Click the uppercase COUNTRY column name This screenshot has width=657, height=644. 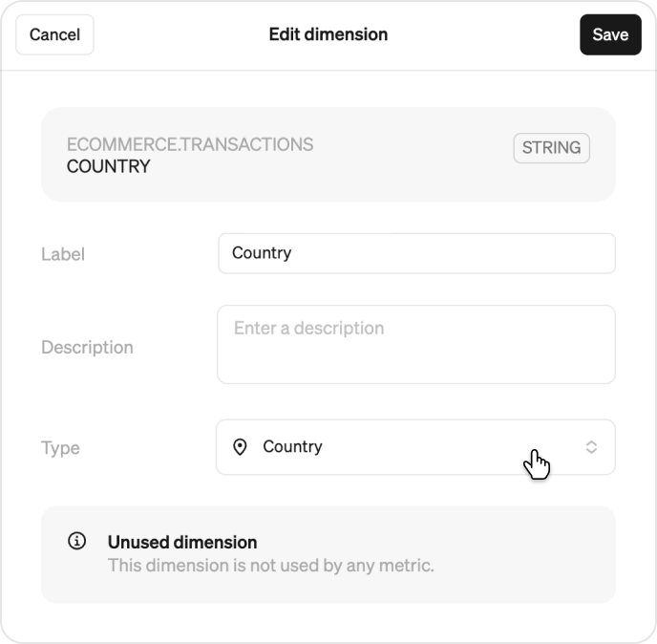(108, 166)
